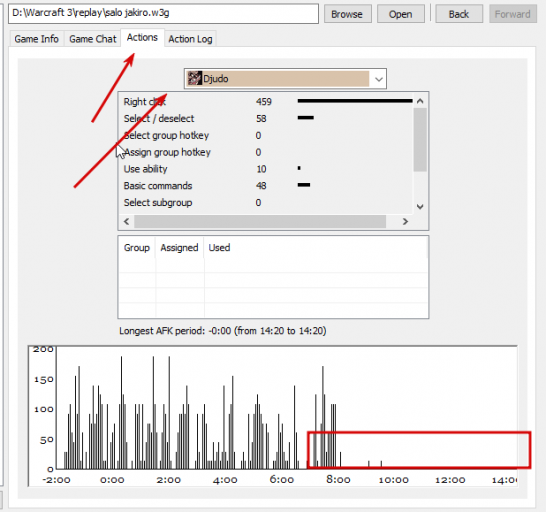Select the Use ability row
This screenshot has width=546, height=512.
coord(267,169)
